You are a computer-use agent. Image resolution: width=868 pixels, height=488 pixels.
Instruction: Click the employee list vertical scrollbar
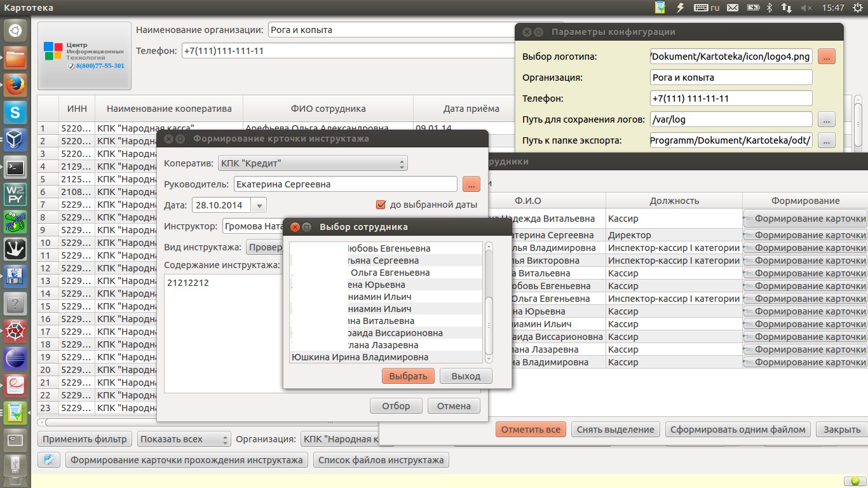(x=489, y=302)
